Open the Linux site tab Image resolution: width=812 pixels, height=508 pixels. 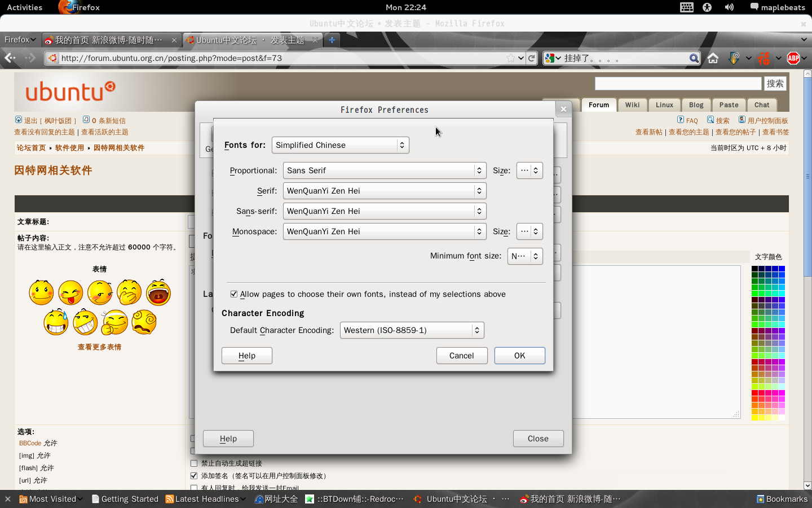664,105
